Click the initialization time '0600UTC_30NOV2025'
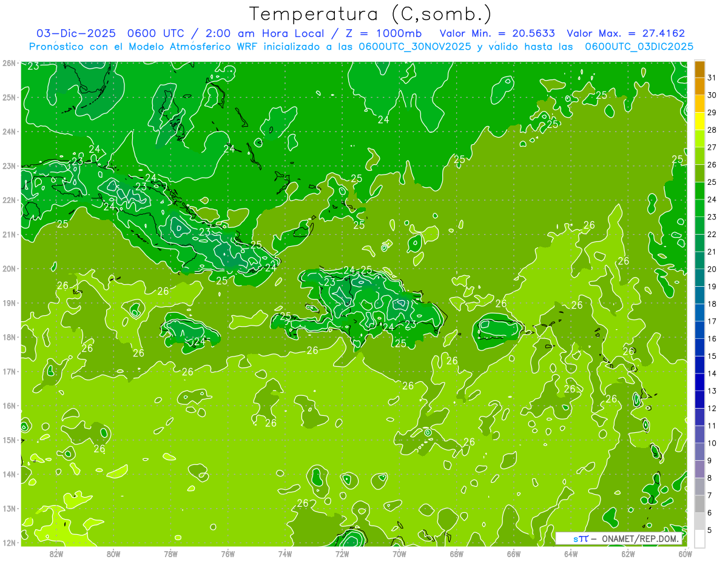 pos(413,47)
